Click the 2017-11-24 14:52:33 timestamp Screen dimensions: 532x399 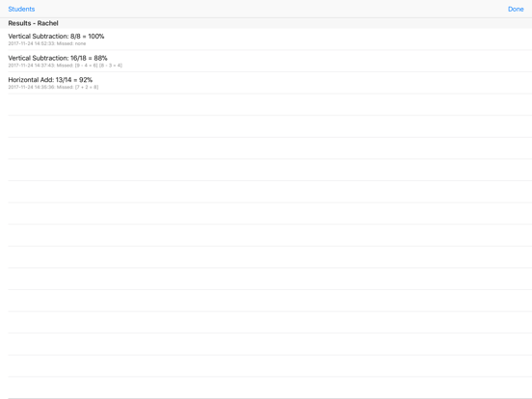[32, 43]
